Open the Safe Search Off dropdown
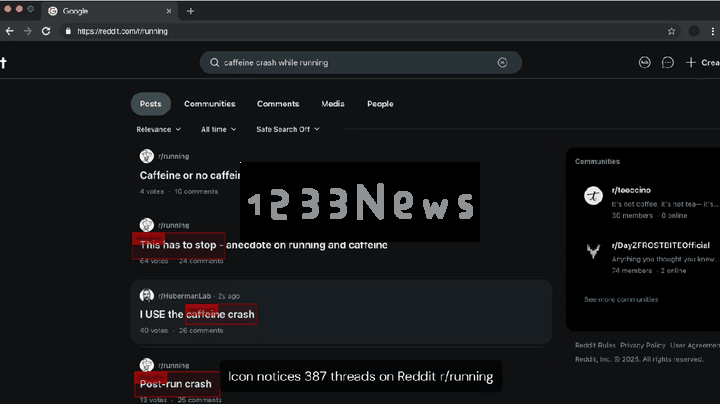This screenshot has width=720, height=404. click(x=288, y=129)
